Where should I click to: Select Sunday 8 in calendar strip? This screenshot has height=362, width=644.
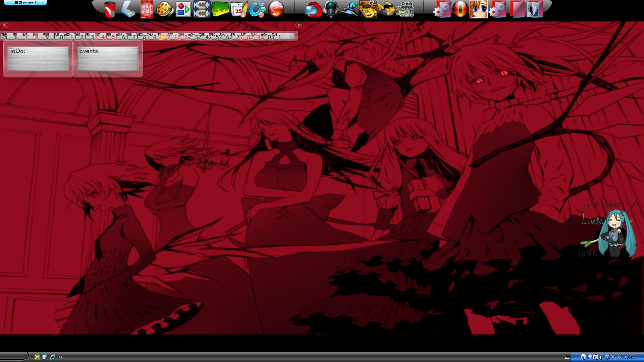[36, 37]
